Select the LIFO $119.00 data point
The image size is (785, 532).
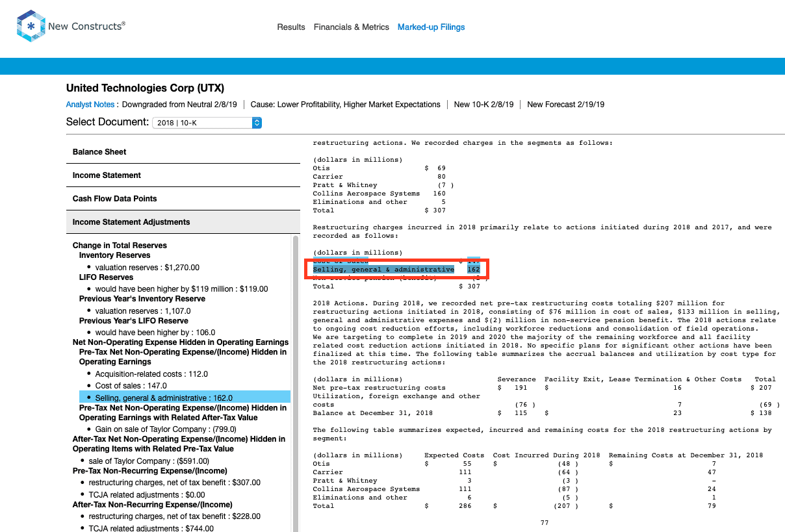click(x=181, y=289)
